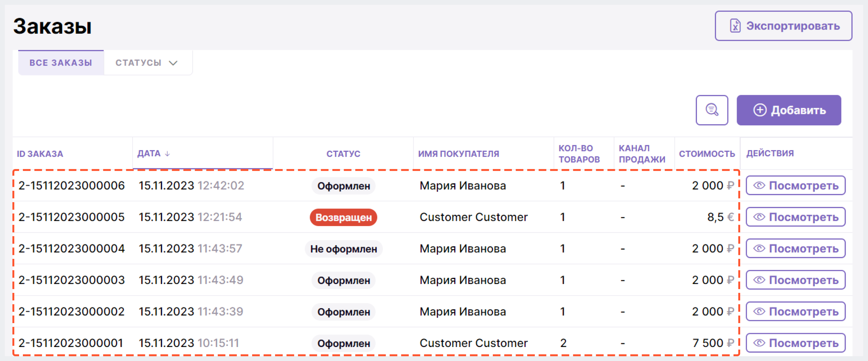View order 2-15112023000003 with Посмотреть
Screen dimensions: 868x361
(x=796, y=280)
